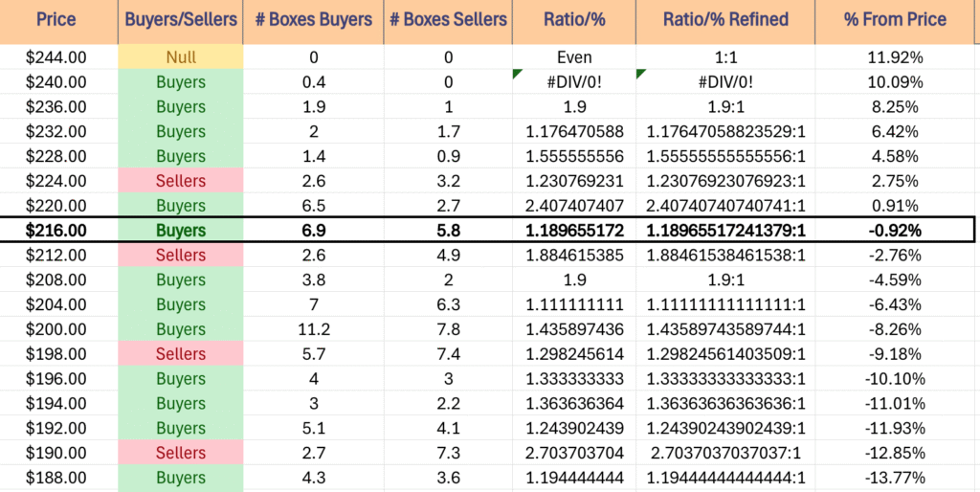
Task: Click the $244.00 price cell
Action: [x=58, y=57]
